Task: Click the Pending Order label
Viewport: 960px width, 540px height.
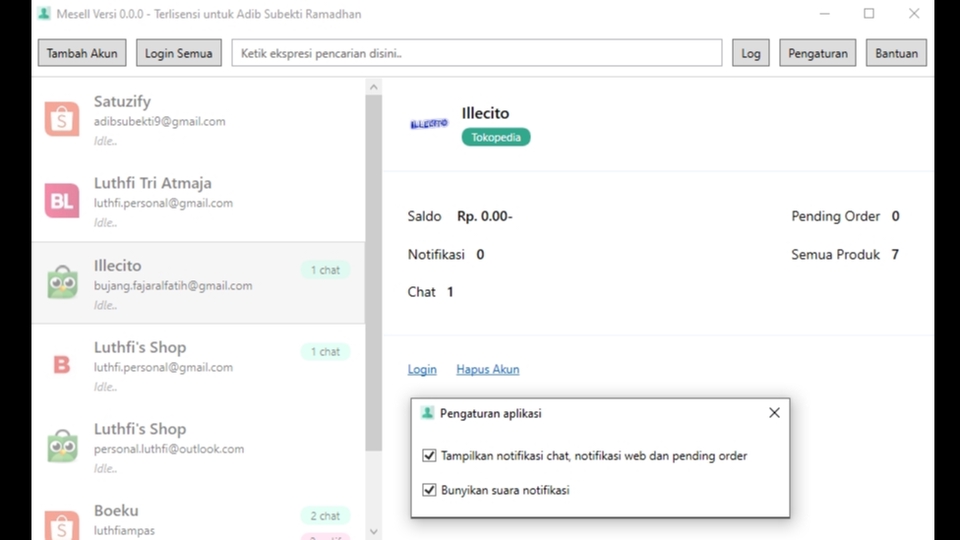Action: 836,216
